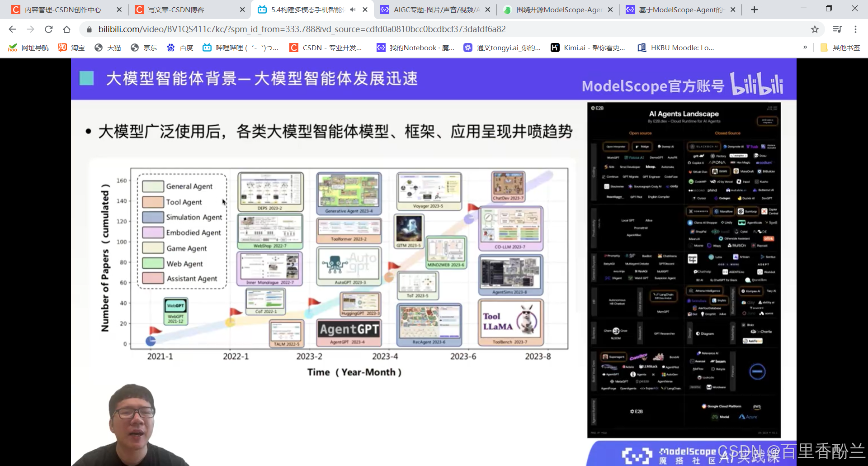This screenshot has width=868, height=466.
Task: Open Kimi.ai bookmark
Action: coord(588,48)
